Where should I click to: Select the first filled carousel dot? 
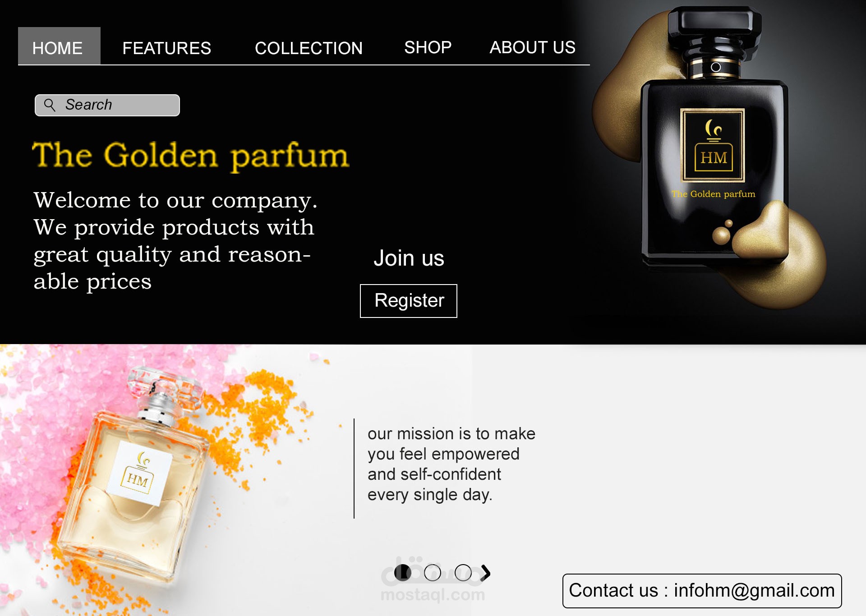tap(403, 573)
